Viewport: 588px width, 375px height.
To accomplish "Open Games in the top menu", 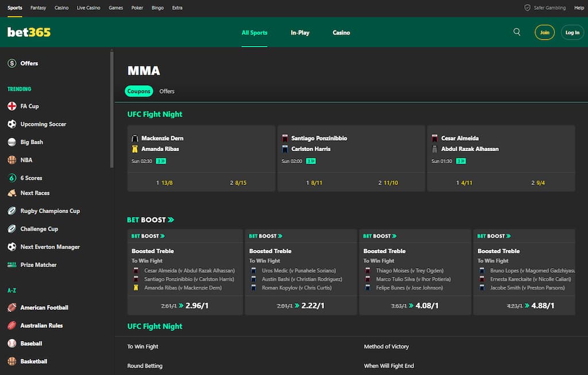I will tap(116, 7).
